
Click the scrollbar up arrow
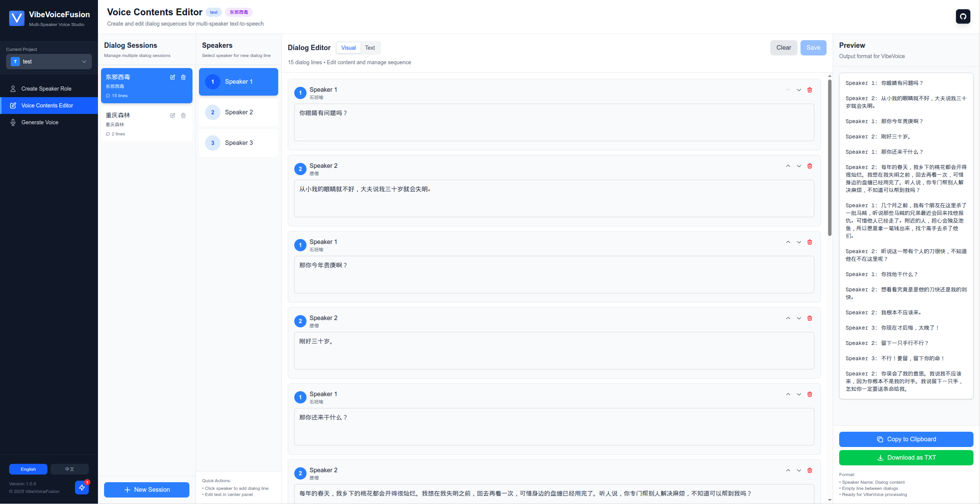(830, 76)
